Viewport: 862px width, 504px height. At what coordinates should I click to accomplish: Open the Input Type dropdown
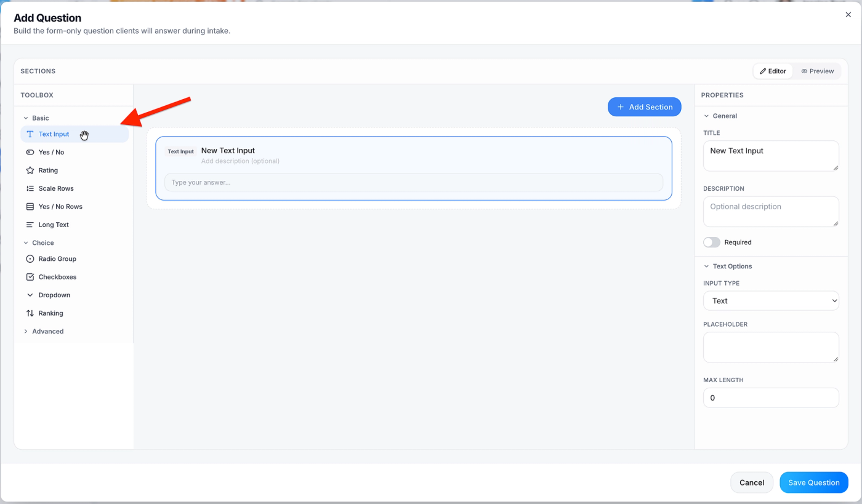[x=771, y=301]
